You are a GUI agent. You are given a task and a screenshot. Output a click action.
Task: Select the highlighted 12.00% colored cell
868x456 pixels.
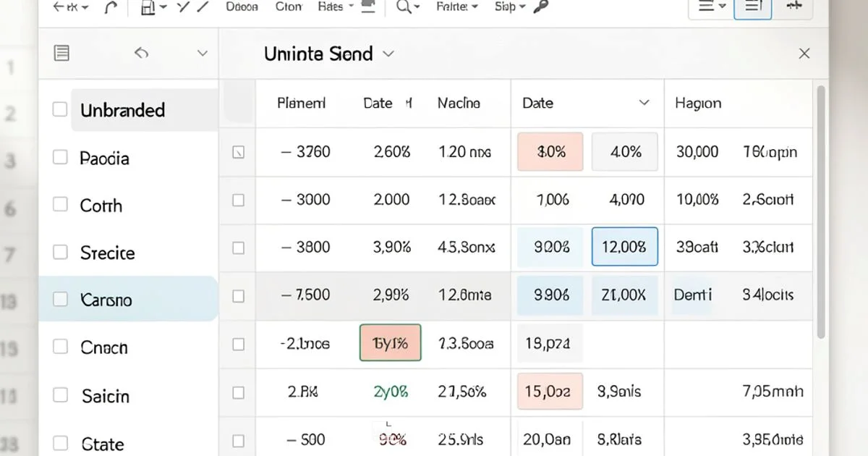pos(624,248)
